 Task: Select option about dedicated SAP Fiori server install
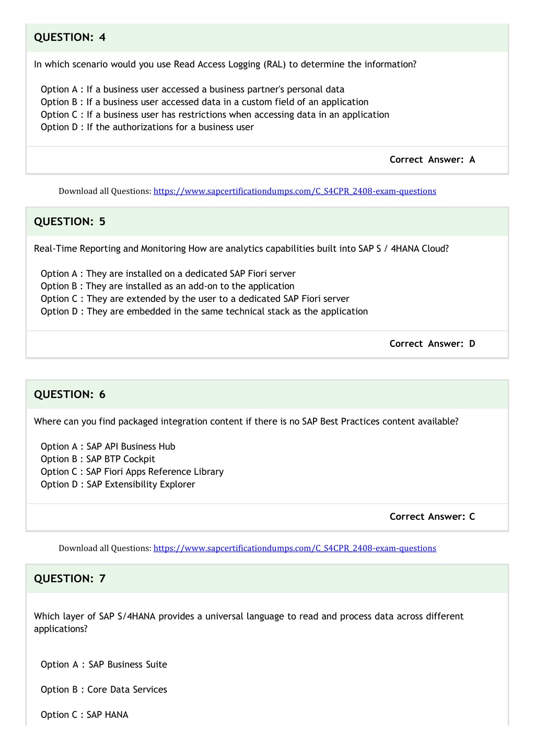pos(168,274)
